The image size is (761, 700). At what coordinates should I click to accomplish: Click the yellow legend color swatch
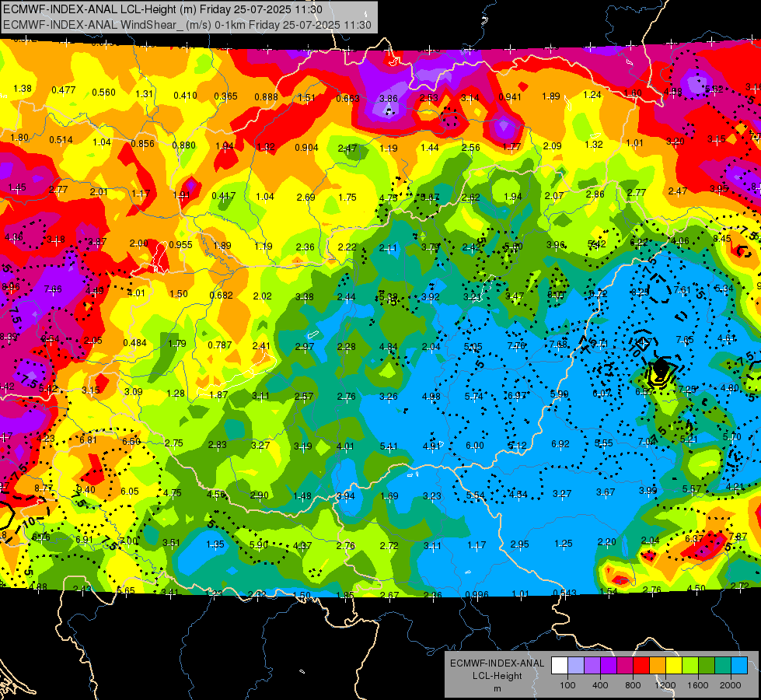click(x=674, y=666)
